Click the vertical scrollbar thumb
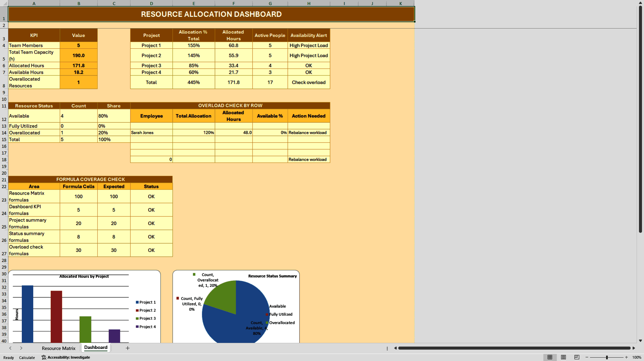 (640, 119)
